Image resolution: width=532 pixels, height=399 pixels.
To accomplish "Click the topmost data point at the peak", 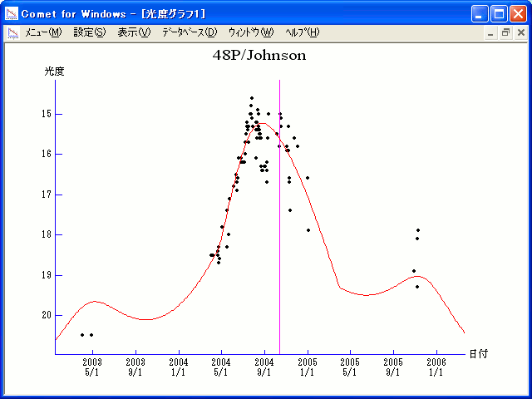I will pos(252,98).
